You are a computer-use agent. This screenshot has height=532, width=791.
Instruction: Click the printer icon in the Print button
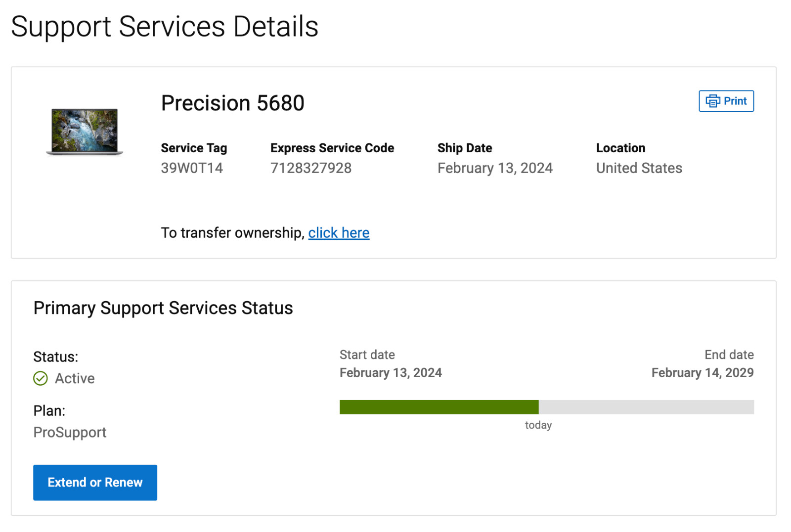pyautogui.click(x=712, y=101)
